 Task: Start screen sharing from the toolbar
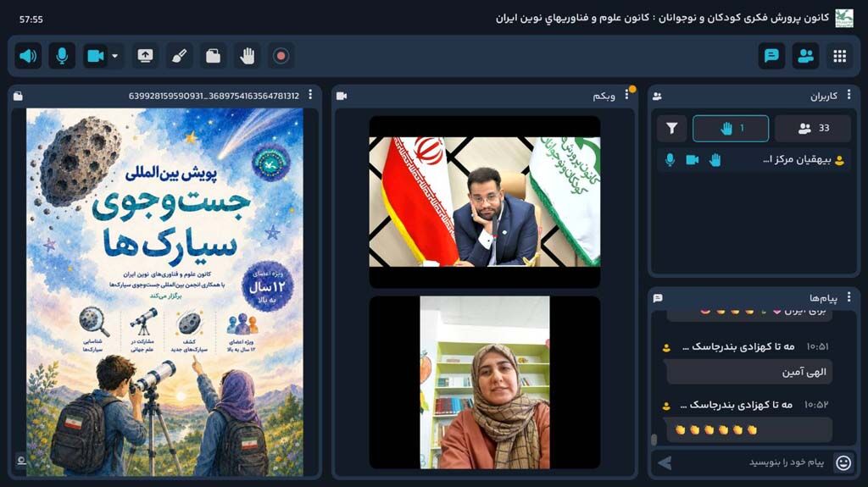[145, 56]
